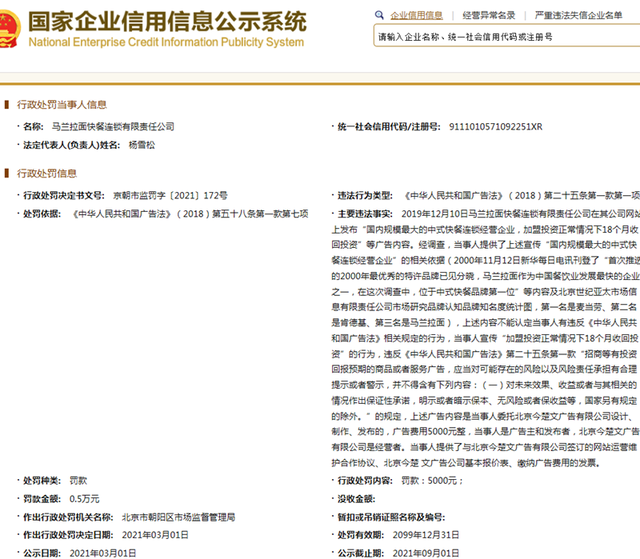Click the 国家企业信用信息公示系统 title

[x=167, y=22]
